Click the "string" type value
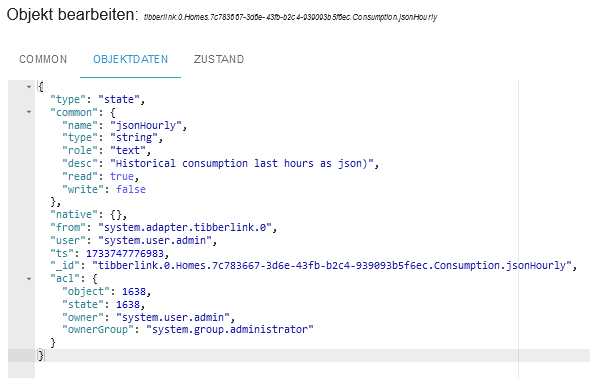The width and height of the screenshot is (590, 378). [x=134, y=138]
